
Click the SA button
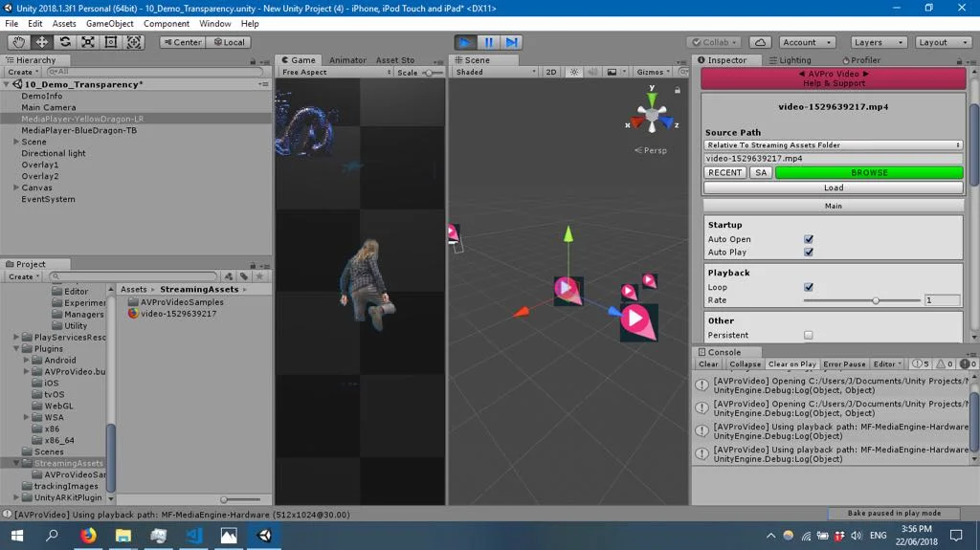(x=761, y=172)
